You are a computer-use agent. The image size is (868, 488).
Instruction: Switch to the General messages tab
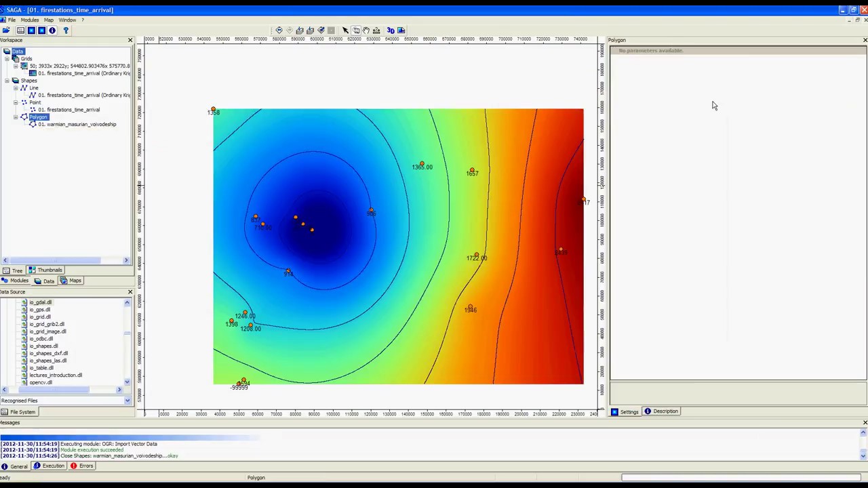tap(15, 466)
